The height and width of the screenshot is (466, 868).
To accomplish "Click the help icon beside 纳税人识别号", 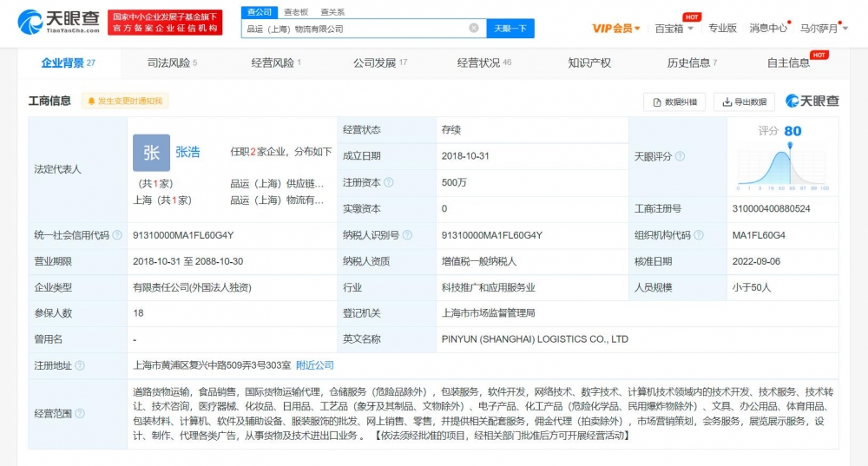I will (x=407, y=235).
